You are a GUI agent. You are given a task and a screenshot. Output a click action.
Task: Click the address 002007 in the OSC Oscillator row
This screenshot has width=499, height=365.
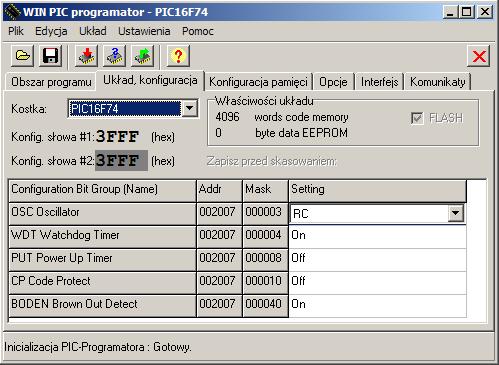point(219,213)
